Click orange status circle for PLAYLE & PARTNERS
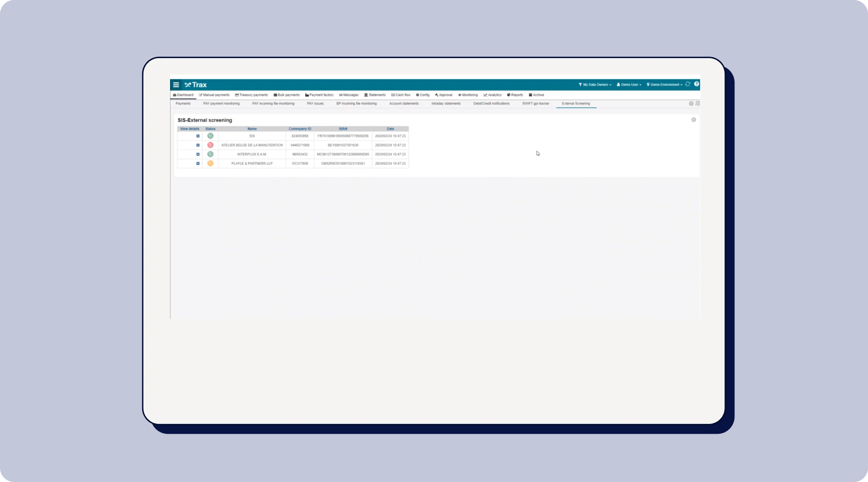868x482 pixels. click(x=210, y=163)
